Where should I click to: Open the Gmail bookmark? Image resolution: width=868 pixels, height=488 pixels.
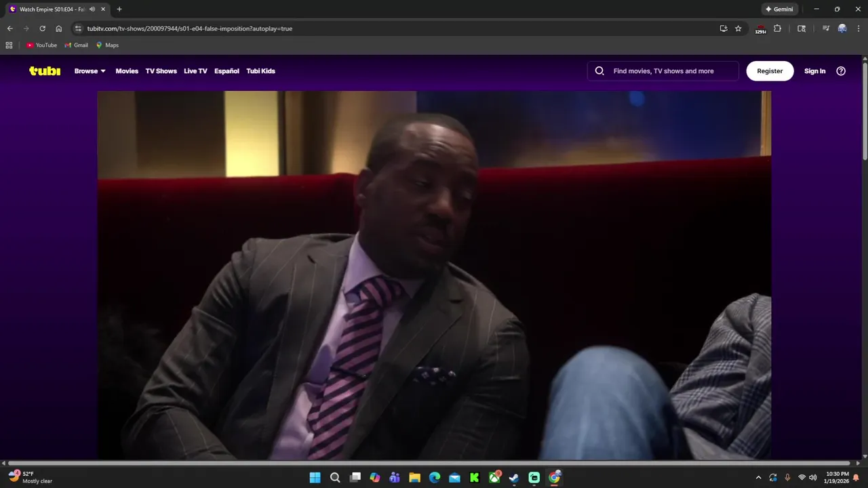pos(76,45)
